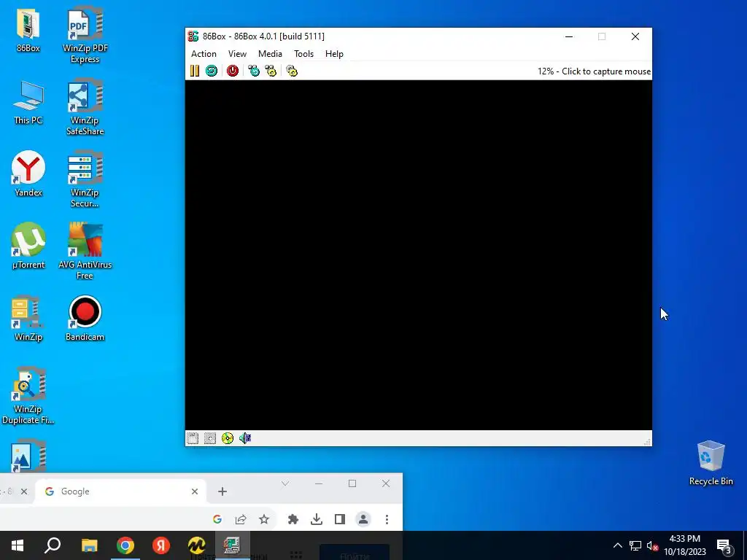The height and width of the screenshot is (560, 747).
Task: Select the Bandicam desktop shortcut
Action: click(85, 319)
